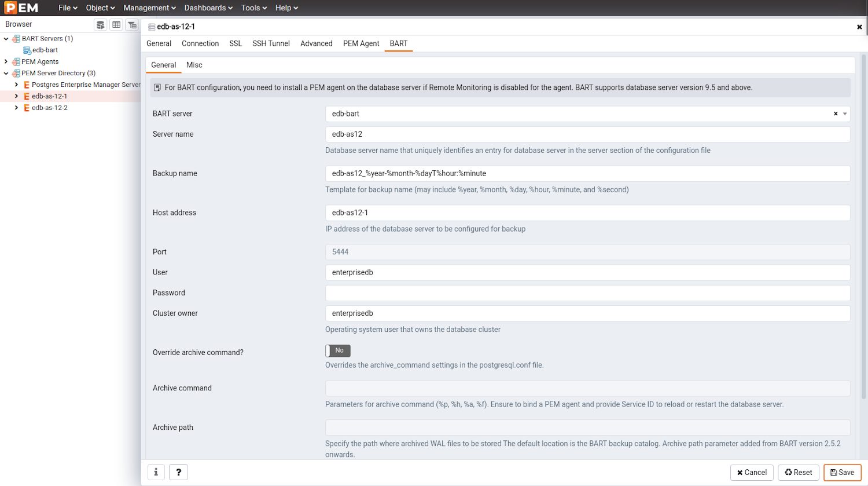This screenshot has width=868, height=486.
Task: Click the BART Servers group icon
Action: pyautogui.click(x=16, y=39)
